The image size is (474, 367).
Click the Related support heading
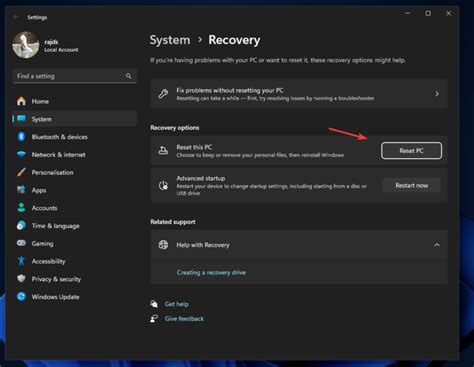click(173, 222)
